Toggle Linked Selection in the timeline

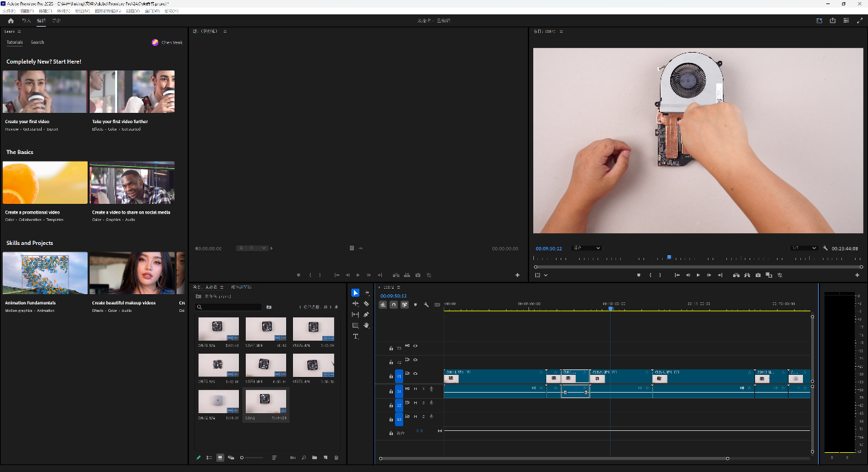tap(405, 304)
